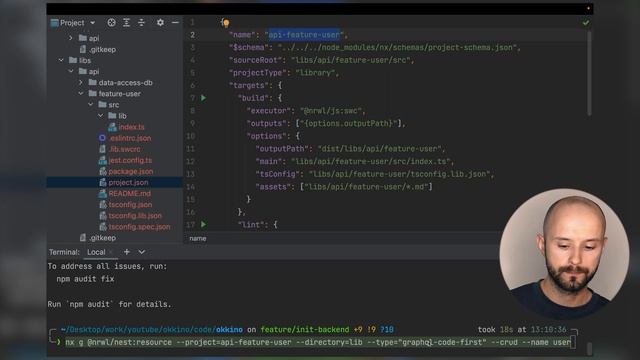Click the terminal vertical scrollbar
640x360 pixels.
tap(589, 348)
